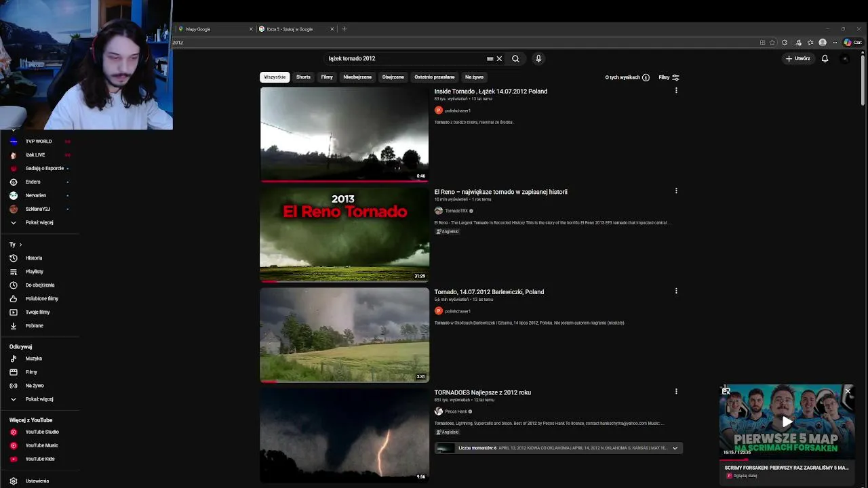Open Pobrane downloads
The width and height of the screenshot is (868, 488).
pyautogui.click(x=34, y=326)
